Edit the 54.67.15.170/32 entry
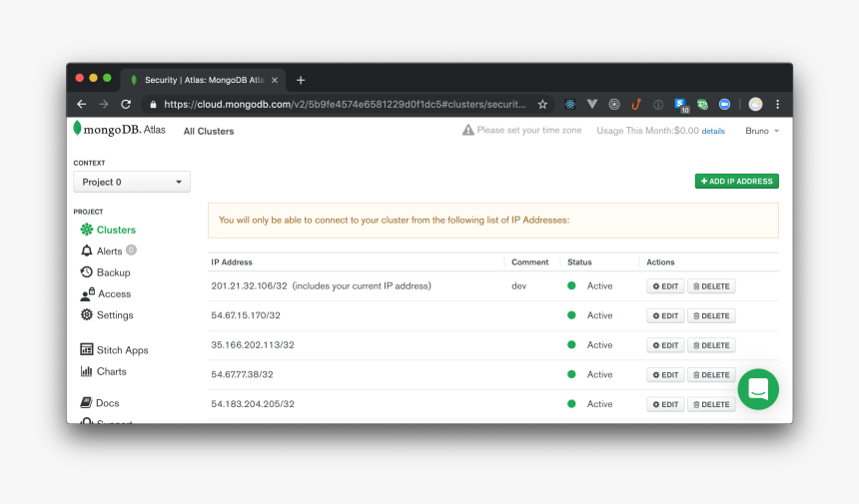859x504 pixels. [665, 315]
